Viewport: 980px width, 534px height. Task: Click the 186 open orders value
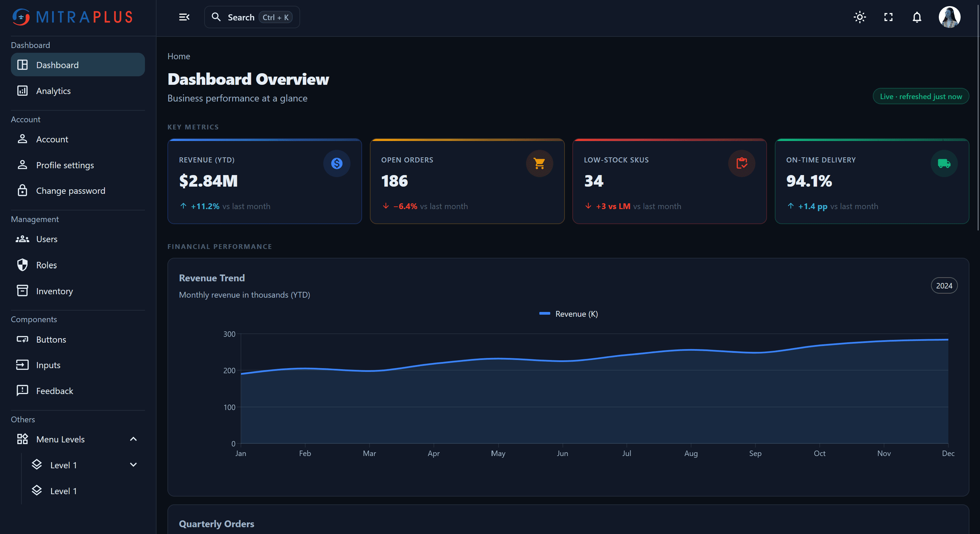coord(394,181)
